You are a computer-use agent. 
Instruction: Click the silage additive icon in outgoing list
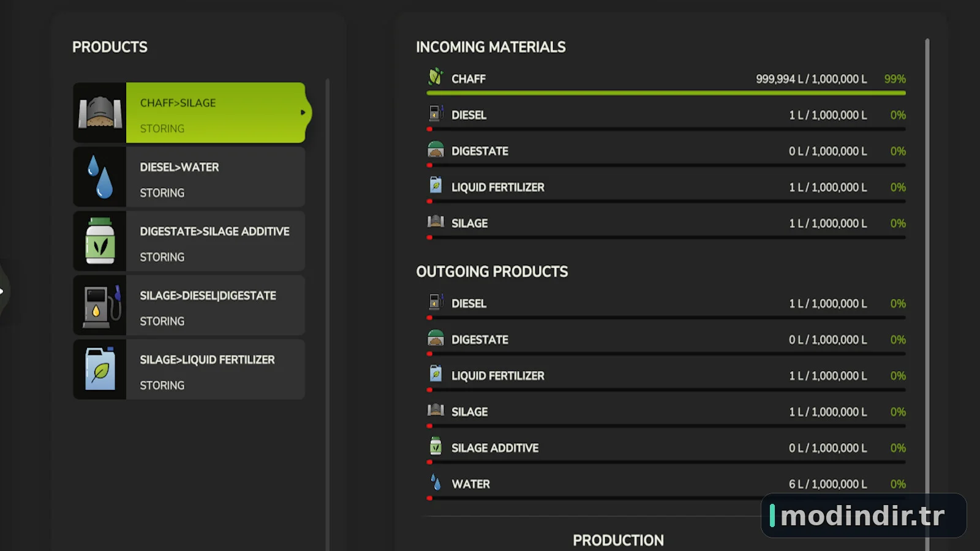[435, 446]
